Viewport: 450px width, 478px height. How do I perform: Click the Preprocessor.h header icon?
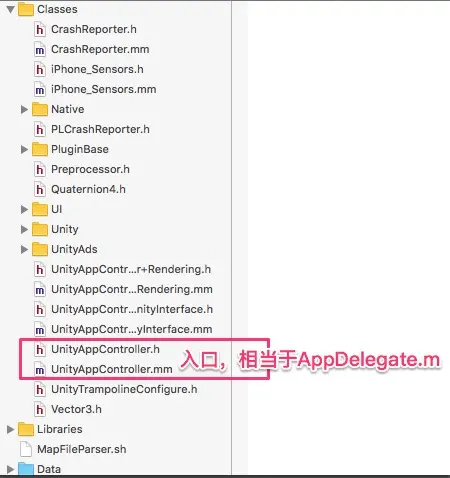[x=40, y=169]
